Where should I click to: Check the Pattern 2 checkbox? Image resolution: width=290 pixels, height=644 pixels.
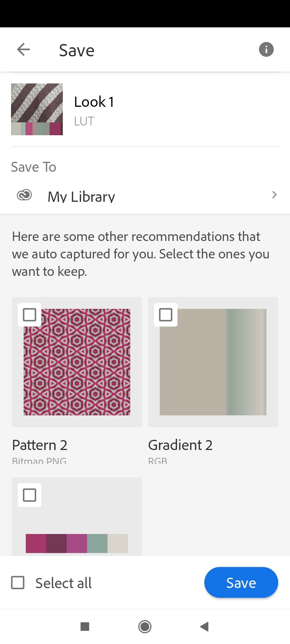pyautogui.click(x=30, y=315)
